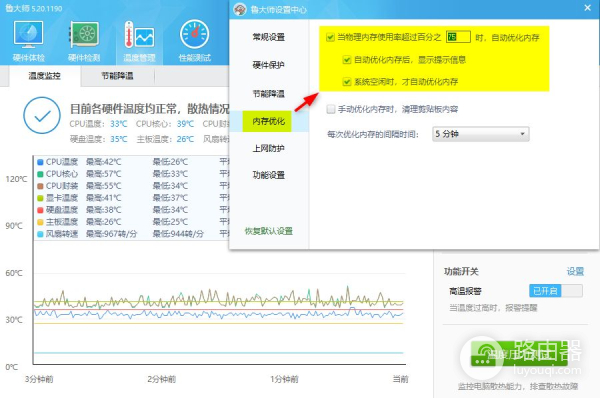Toggle 风扇转速 cyan legend marker
The height and width of the screenshot is (398, 600).
click(x=40, y=233)
